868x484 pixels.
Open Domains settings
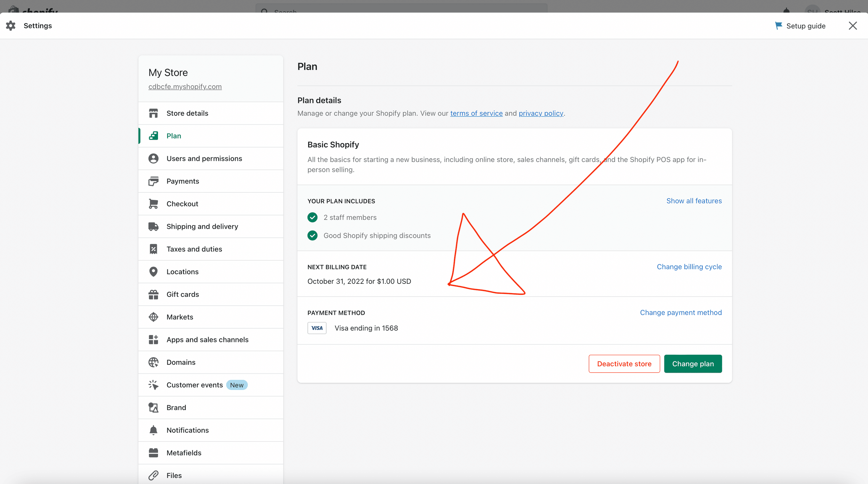(211, 362)
